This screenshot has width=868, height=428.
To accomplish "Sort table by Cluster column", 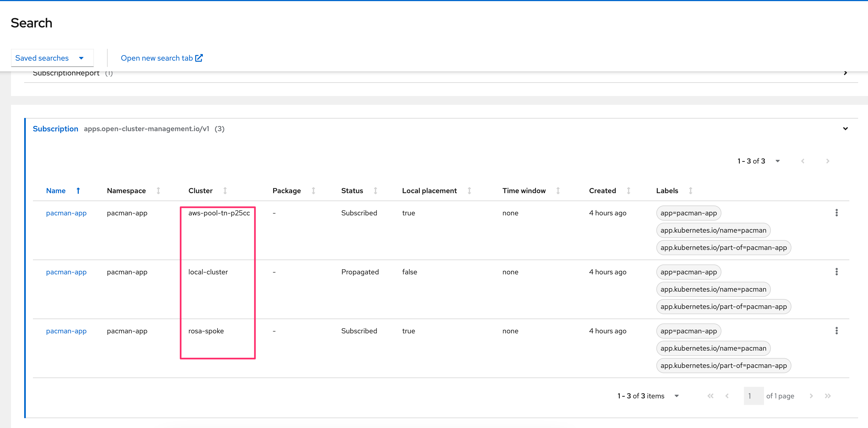I will (x=200, y=191).
